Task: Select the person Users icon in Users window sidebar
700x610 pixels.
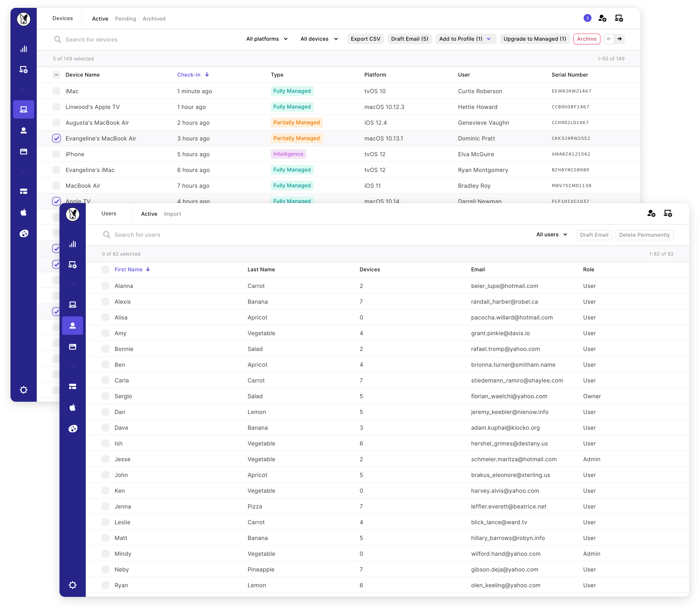Action: 72,325
